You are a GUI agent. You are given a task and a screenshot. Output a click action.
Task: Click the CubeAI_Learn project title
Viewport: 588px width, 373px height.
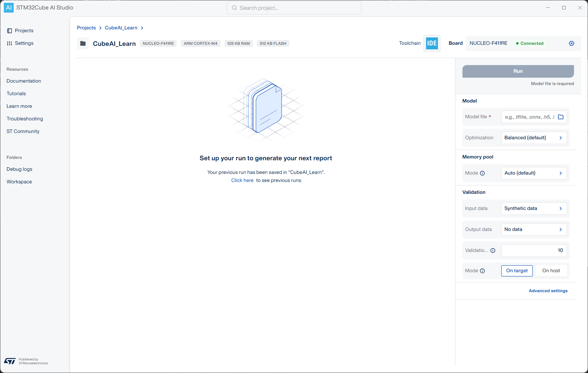[x=114, y=44]
